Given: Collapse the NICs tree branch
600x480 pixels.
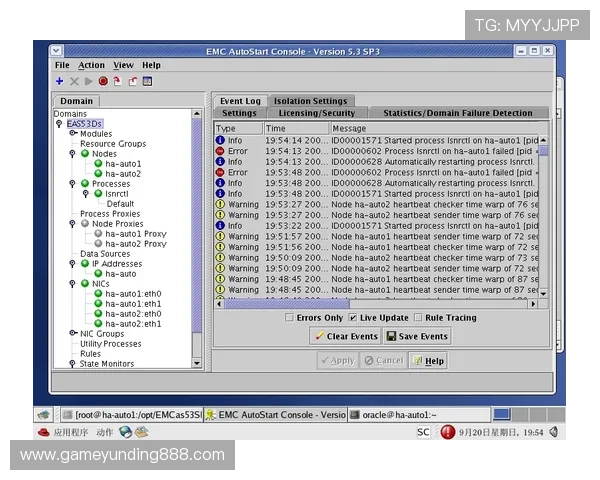Looking at the screenshot, I should point(72,284).
